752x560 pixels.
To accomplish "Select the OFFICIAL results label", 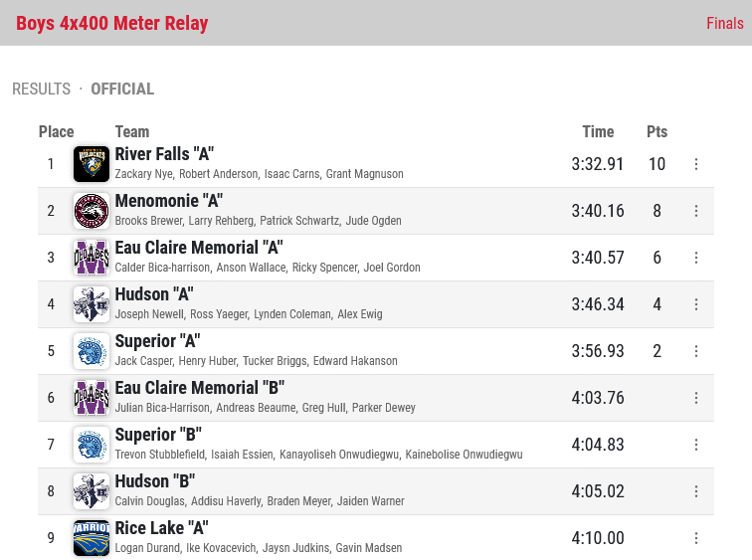I will point(122,90).
